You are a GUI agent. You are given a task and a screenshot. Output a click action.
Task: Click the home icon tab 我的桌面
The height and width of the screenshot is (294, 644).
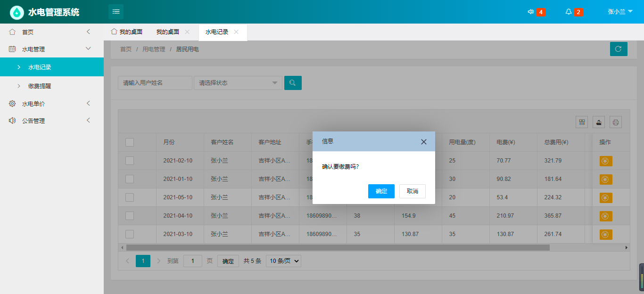[x=126, y=32]
